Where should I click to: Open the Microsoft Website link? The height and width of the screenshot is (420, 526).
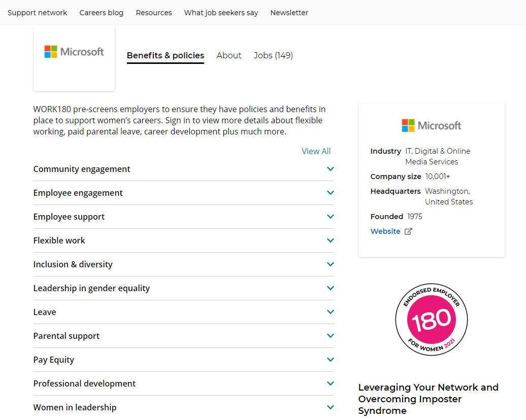tap(385, 231)
